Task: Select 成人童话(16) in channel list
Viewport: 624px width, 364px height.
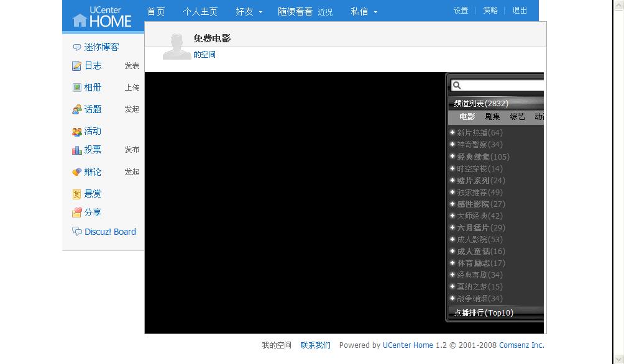Action: click(480, 252)
